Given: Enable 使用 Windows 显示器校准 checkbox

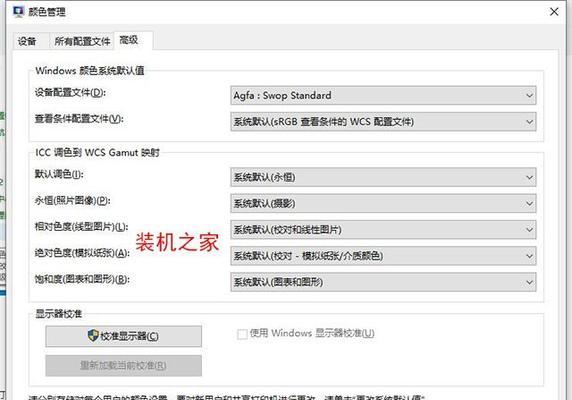Looking at the screenshot, I should pyautogui.click(x=242, y=334).
